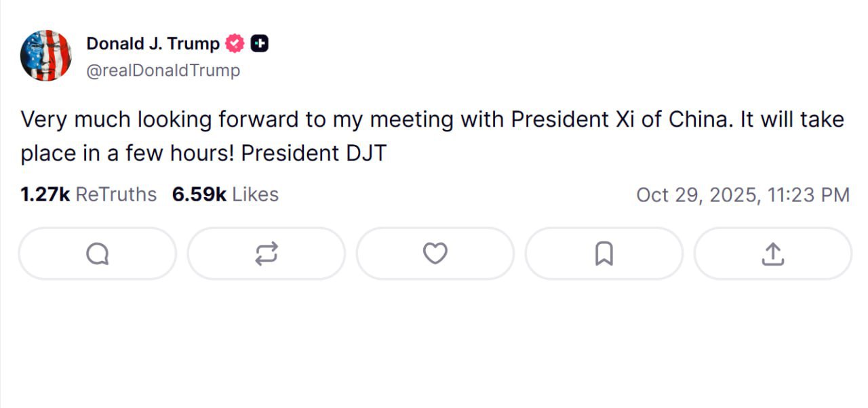
Task: Click the bold 6.59k number
Action: pyautogui.click(x=199, y=195)
